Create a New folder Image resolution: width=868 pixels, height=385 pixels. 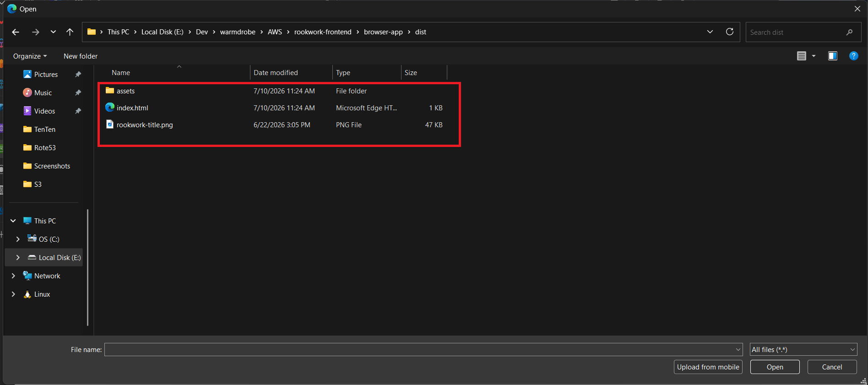pos(81,56)
